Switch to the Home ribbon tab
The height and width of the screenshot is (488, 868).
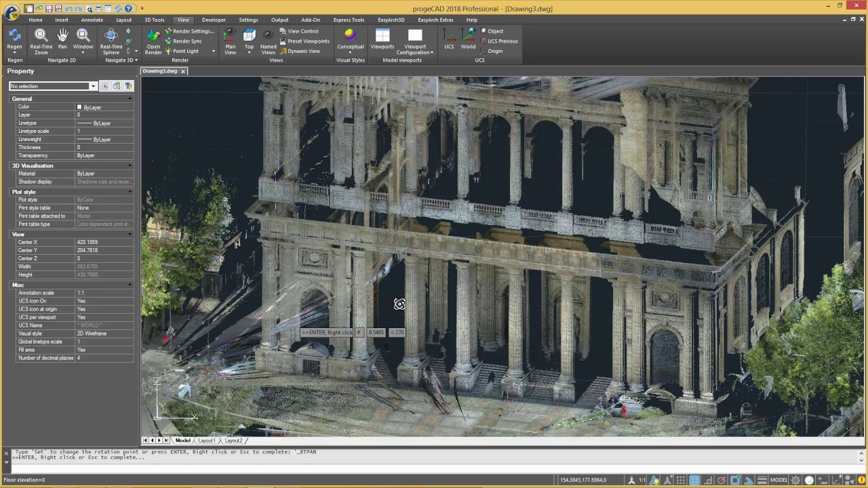(35, 20)
